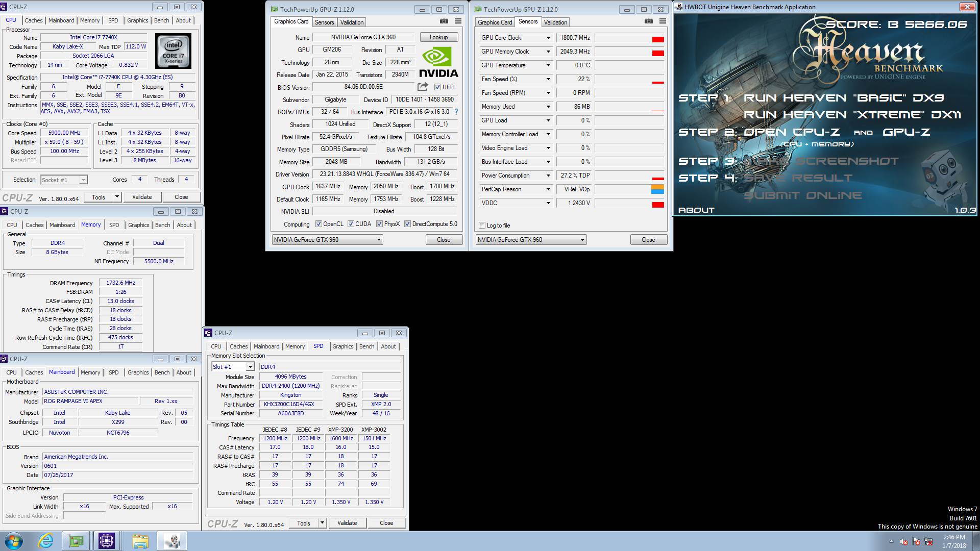
Task: Click the question mark beside Bus Interface
Action: pos(456,112)
